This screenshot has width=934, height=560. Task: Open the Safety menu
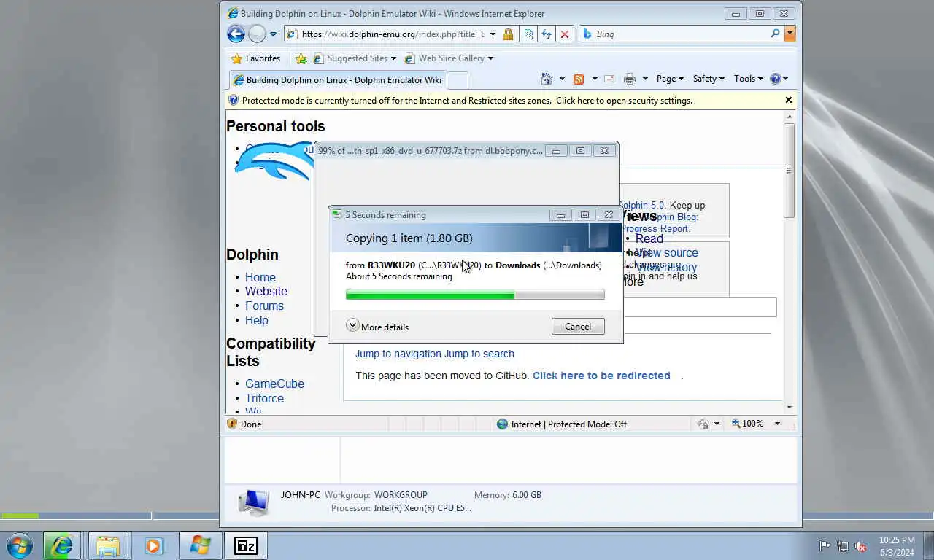click(709, 79)
